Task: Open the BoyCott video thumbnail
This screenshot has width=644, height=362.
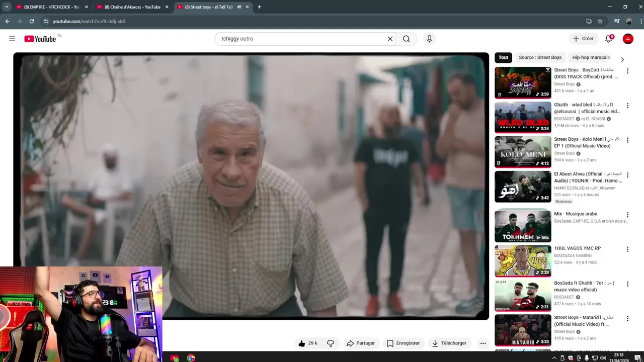Action: (523, 82)
